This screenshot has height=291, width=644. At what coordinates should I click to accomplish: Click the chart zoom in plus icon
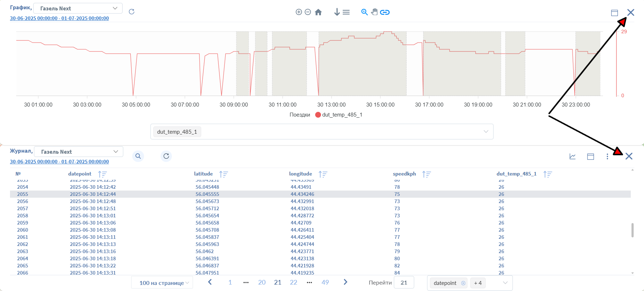[x=299, y=12]
